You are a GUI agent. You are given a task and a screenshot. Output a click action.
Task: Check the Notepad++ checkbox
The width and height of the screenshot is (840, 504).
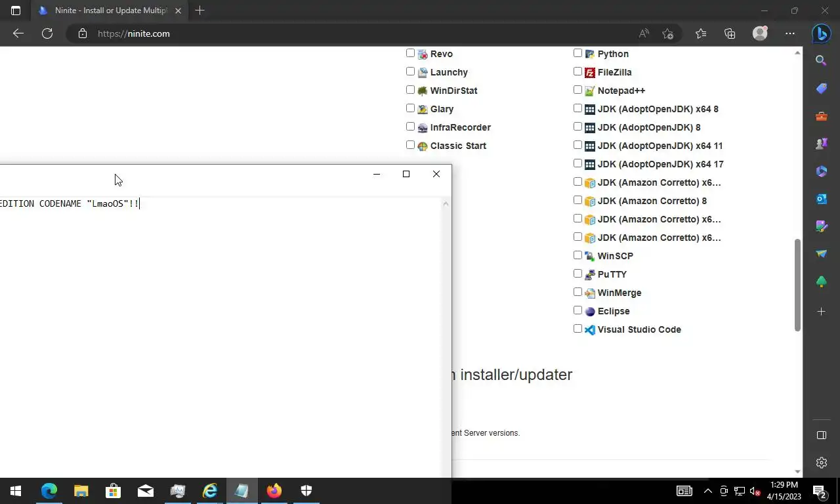(x=577, y=90)
